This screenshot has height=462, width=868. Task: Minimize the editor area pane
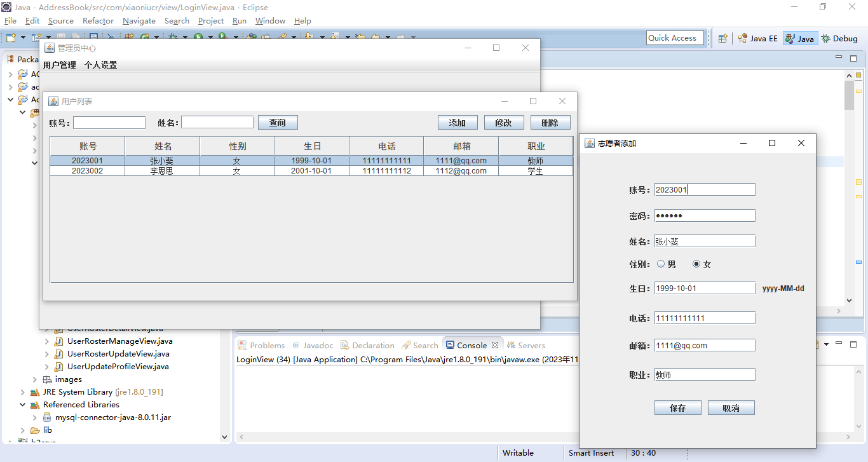[840, 58]
